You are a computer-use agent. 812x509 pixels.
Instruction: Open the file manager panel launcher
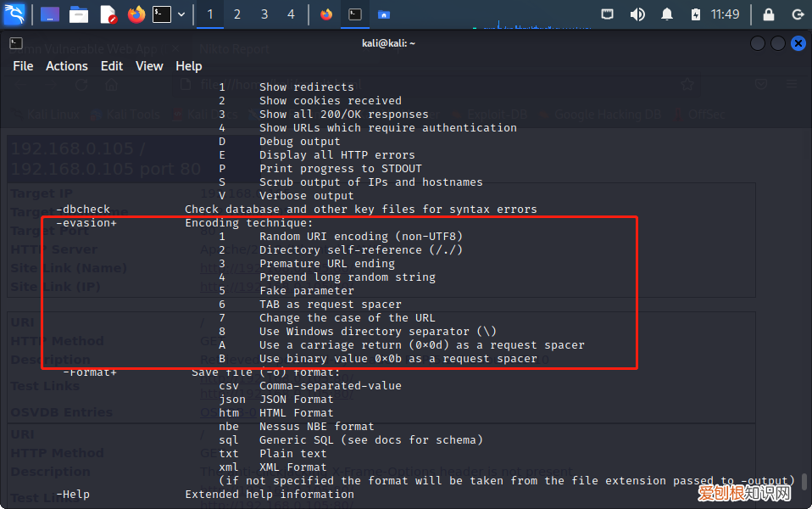pyautogui.click(x=79, y=14)
